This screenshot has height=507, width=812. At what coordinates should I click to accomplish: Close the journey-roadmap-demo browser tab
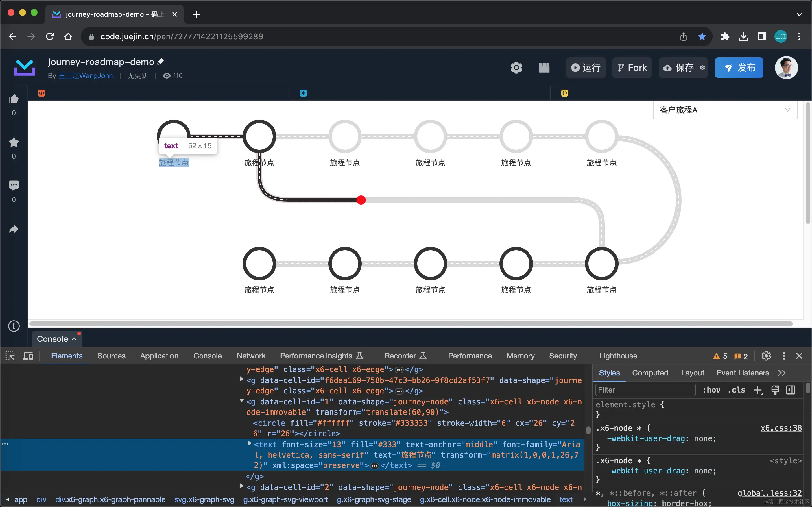(x=174, y=14)
